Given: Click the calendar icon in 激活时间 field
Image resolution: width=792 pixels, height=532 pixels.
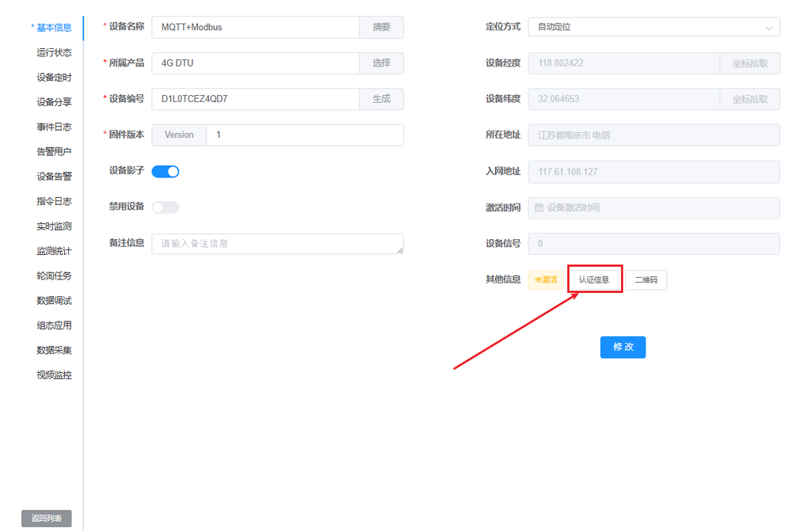Looking at the screenshot, I should coord(539,207).
